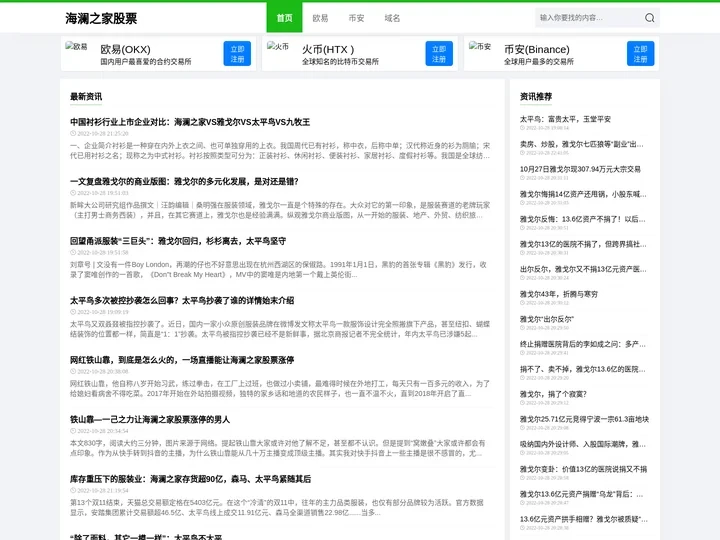Open sidebar link 雅戈尔变卦：价值13亿的医院说捐又不捐
Viewport: 720px width, 540px height.
tap(583, 469)
